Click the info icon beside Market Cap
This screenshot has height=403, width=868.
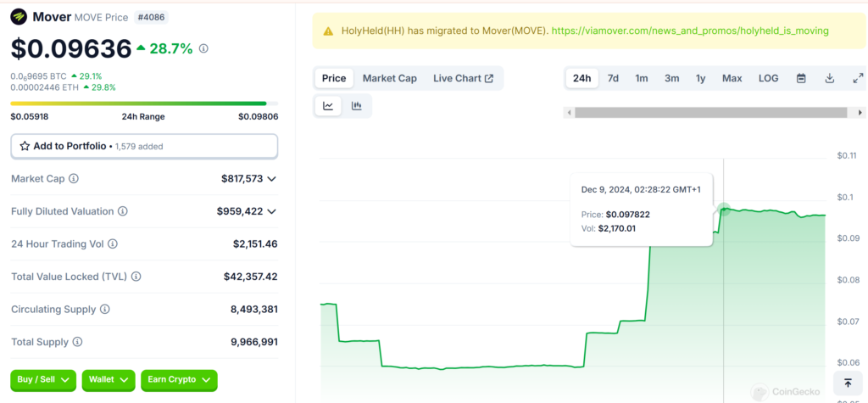coord(74,179)
